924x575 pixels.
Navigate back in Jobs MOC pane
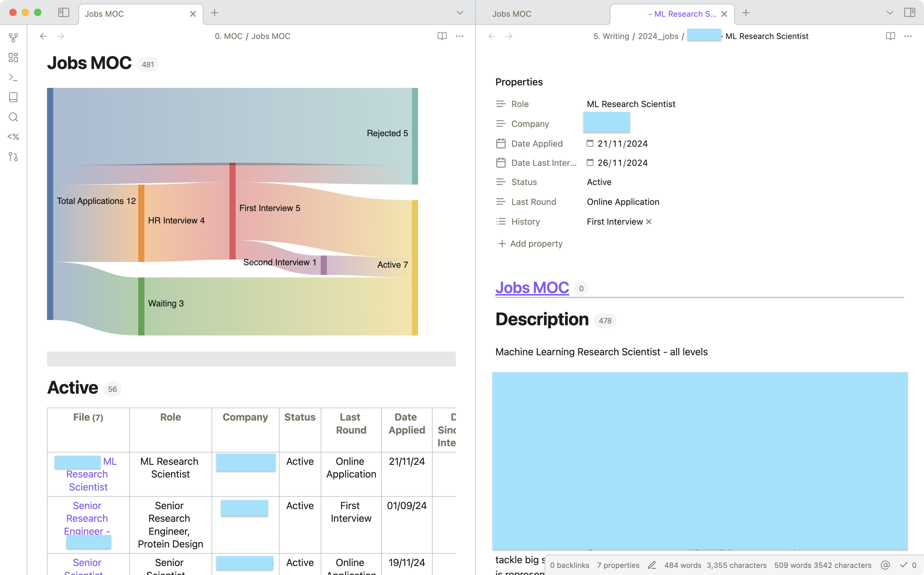coord(43,36)
